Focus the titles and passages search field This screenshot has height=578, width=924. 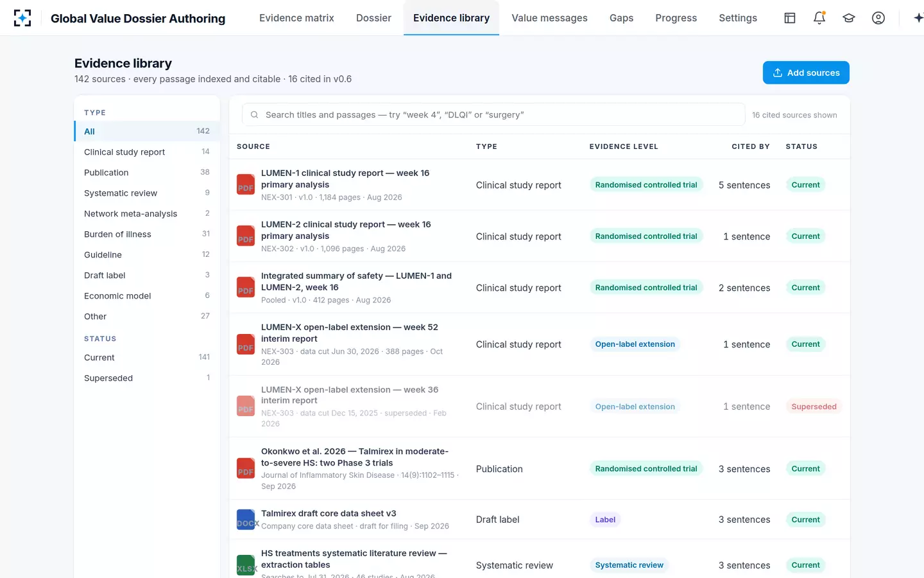tap(493, 115)
